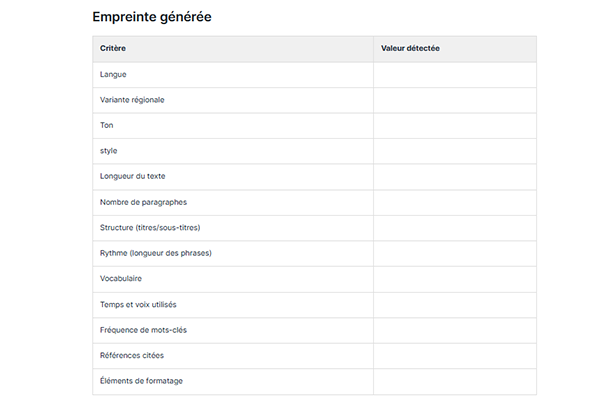This screenshot has height=402, width=612.
Task: Select the 'Variante régionale' row
Action: point(315,100)
